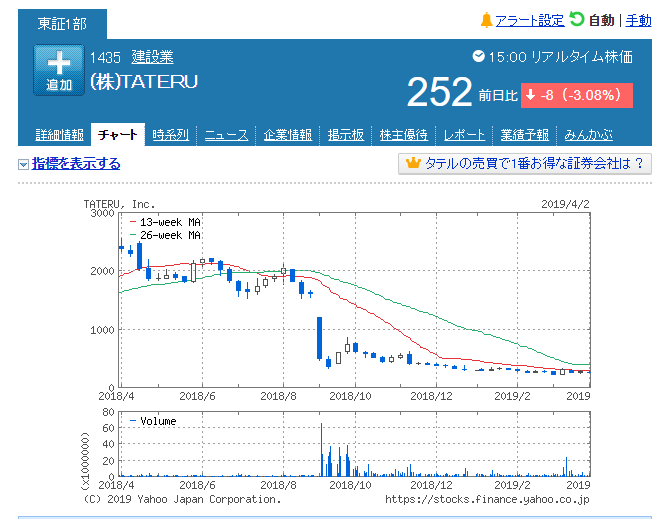The image size is (665, 519).
Task: Click the 26-week MA legend entry
Action: click(165, 235)
